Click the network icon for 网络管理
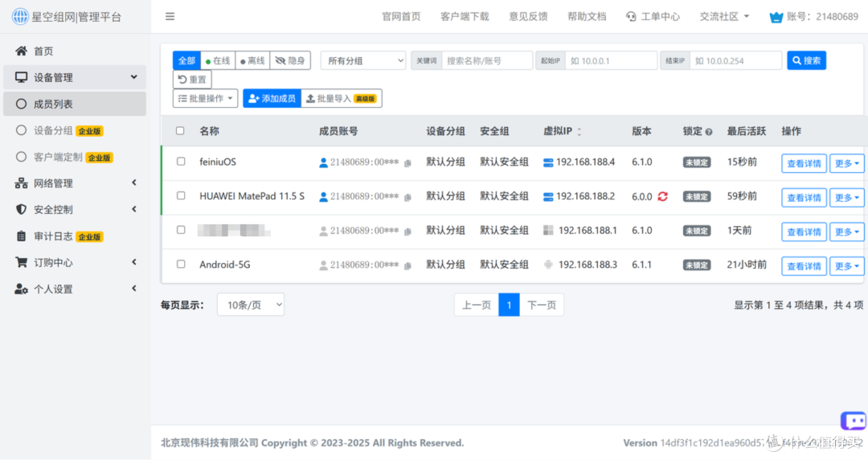 pyautogui.click(x=21, y=183)
